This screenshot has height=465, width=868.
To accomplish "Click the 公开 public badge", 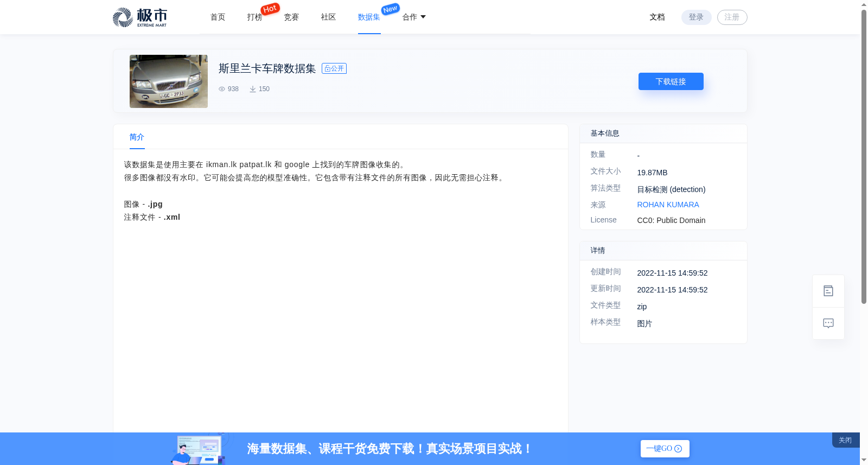I will 334,68.
